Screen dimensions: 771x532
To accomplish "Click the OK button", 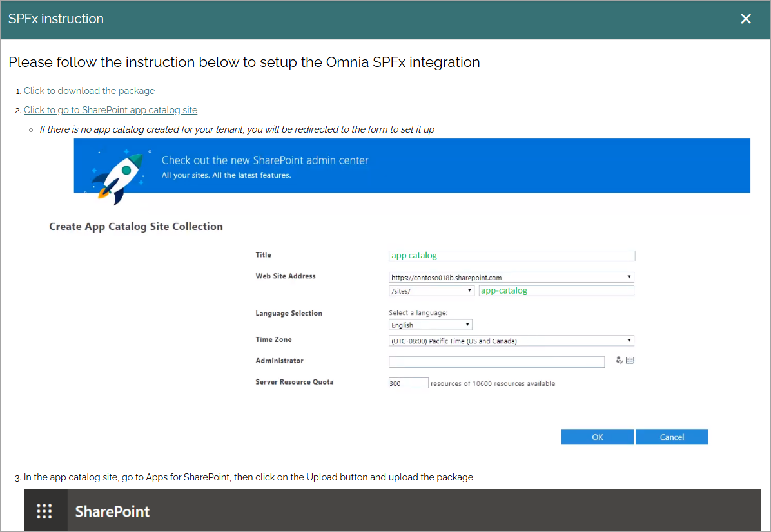I will tap(598, 437).
